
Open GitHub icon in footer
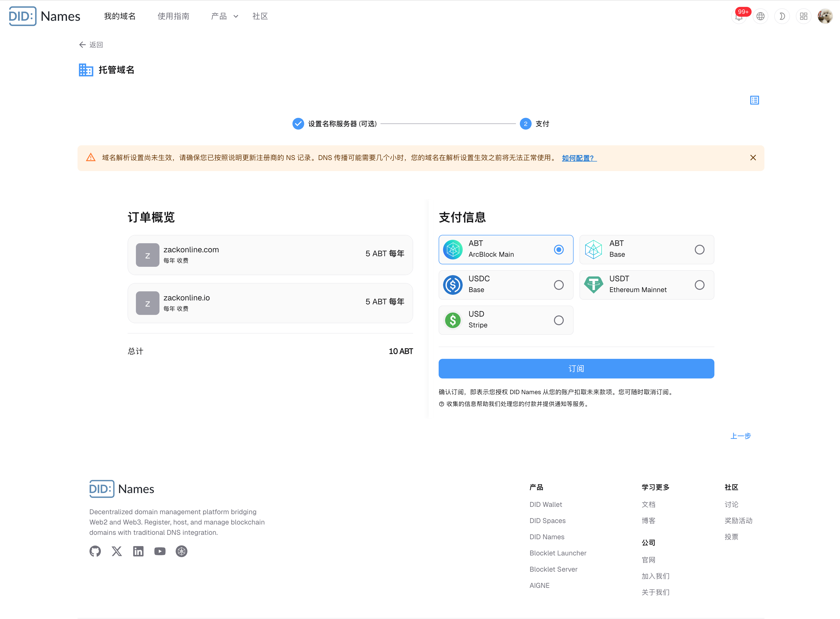click(95, 551)
